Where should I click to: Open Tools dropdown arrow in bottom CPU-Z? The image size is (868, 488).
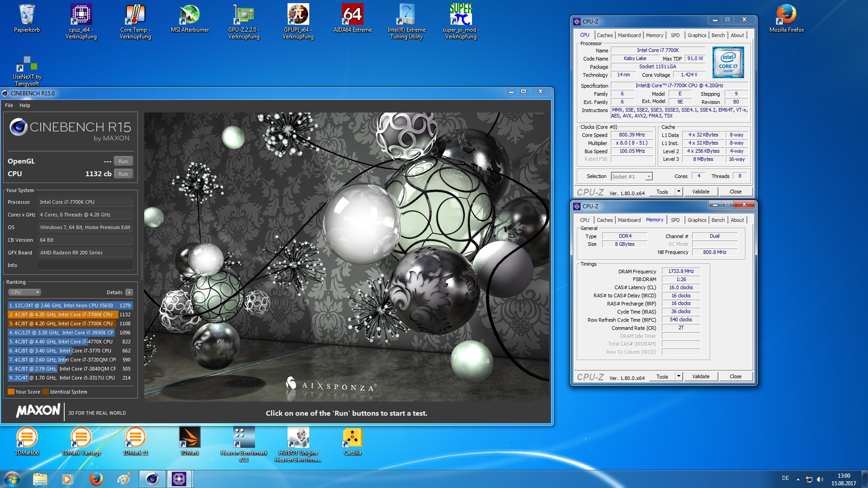(678, 376)
